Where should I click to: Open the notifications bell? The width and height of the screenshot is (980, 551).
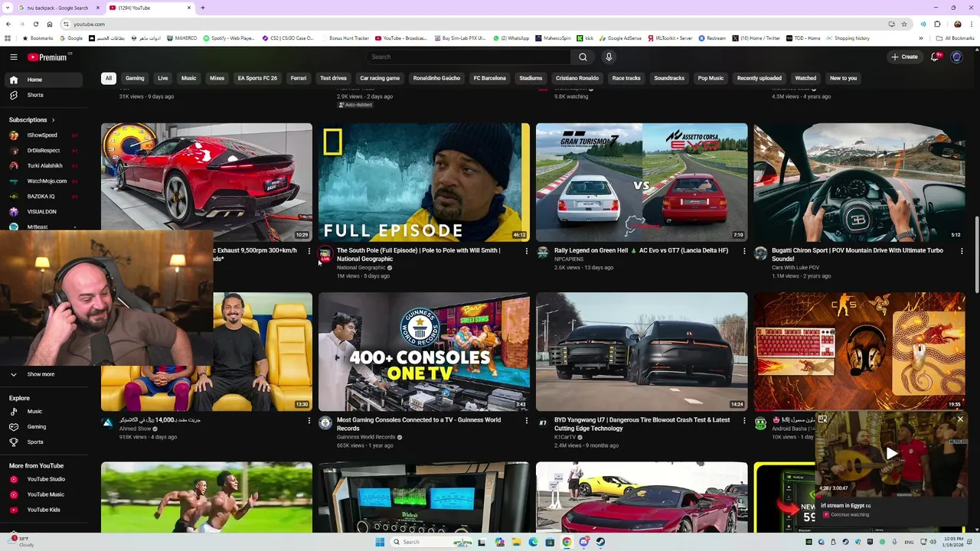(936, 57)
